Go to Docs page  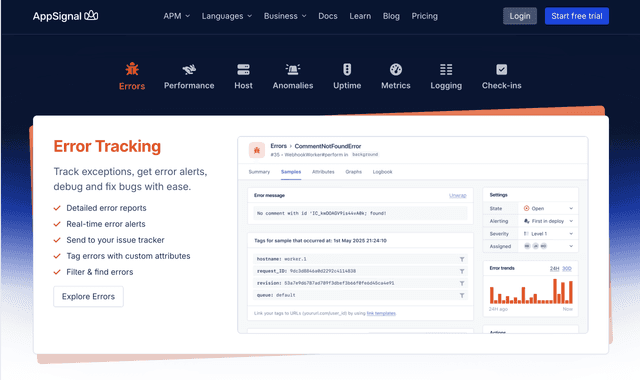[328, 16]
